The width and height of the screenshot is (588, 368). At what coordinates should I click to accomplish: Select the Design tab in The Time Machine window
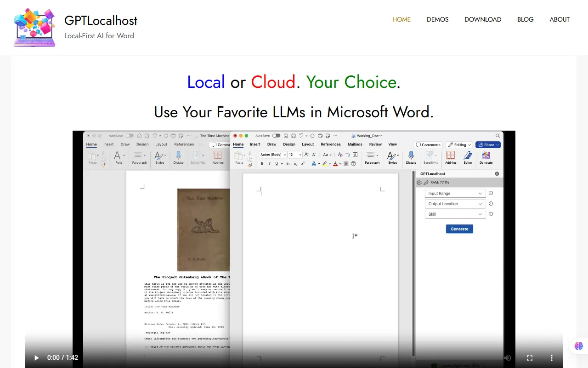142,144
